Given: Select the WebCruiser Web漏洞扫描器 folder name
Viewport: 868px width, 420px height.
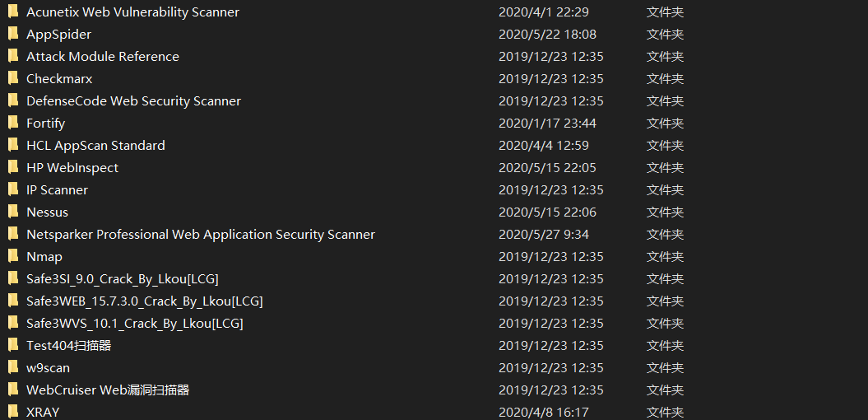Looking at the screenshot, I should pos(108,390).
